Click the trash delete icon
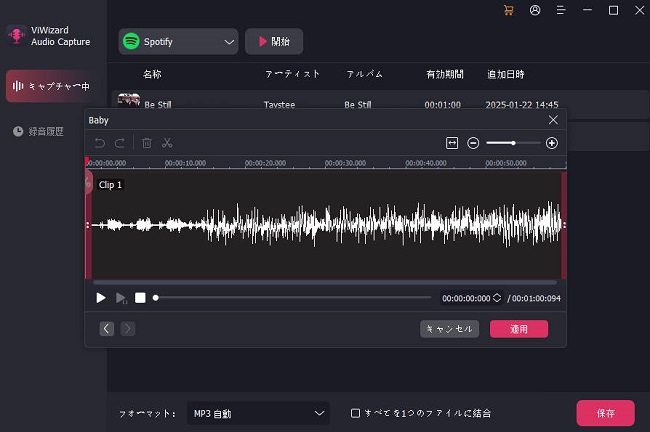Viewport: 650px width, 432px height. click(x=147, y=143)
